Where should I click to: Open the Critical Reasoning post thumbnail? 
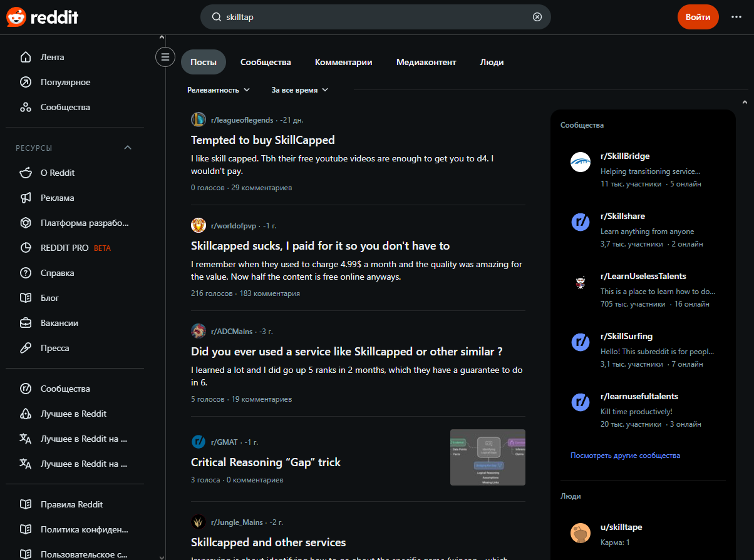(488, 457)
